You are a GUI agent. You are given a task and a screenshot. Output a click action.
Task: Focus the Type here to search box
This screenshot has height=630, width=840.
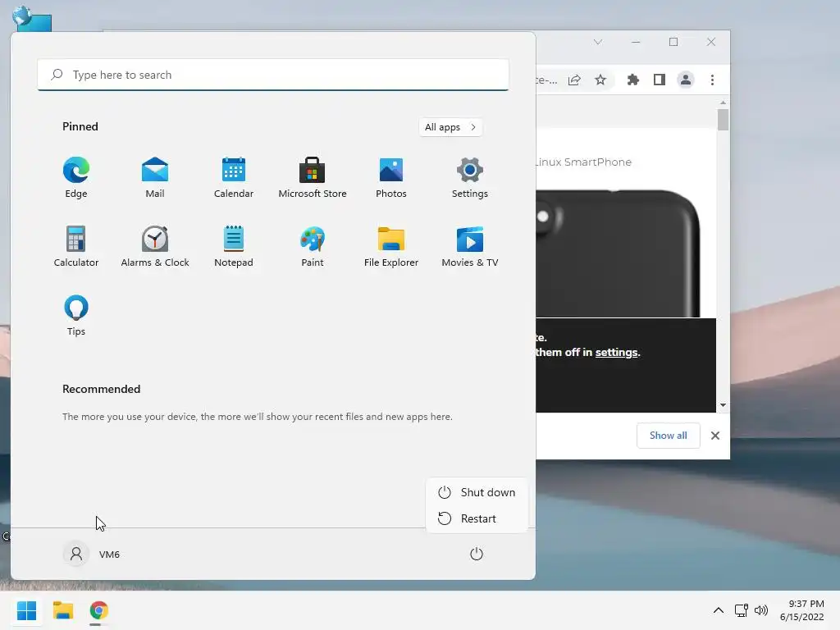click(273, 75)
